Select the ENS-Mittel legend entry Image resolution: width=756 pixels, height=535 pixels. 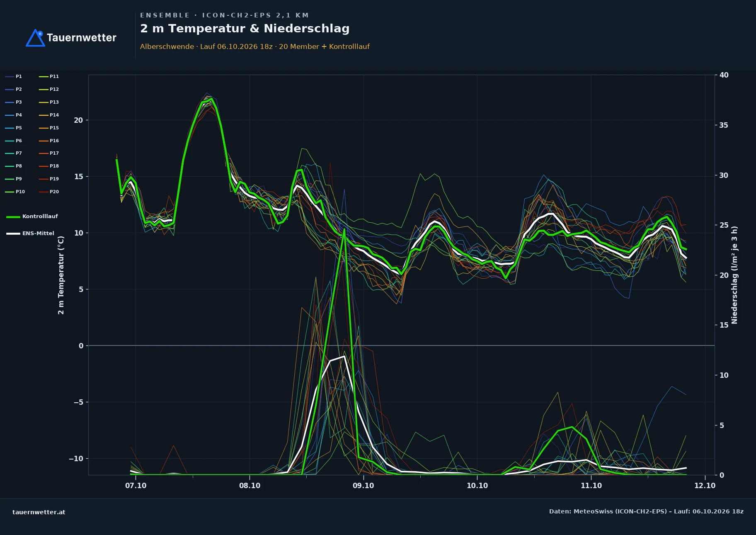coord(30,233)
